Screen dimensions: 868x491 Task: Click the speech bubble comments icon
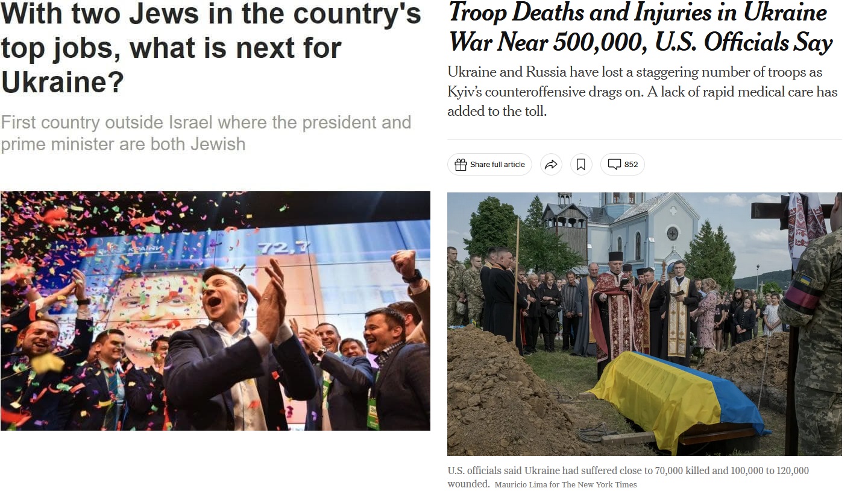[x=614, y=165]
